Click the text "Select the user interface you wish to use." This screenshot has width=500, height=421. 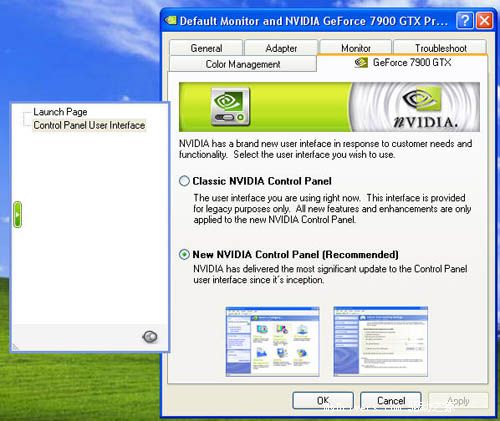[x=314, y=155]
